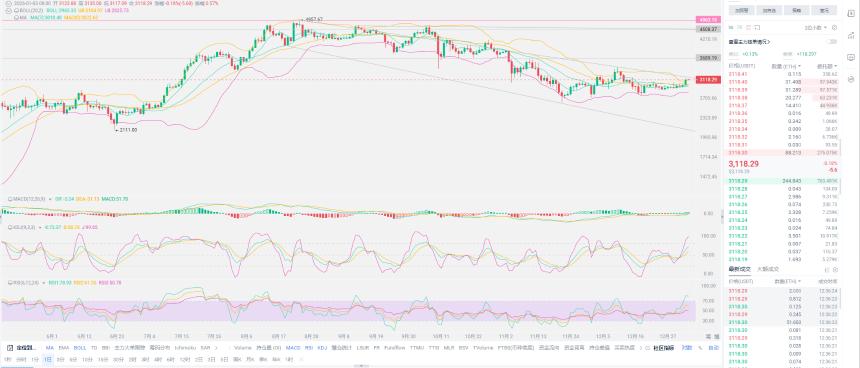Screen dimensions: 860x368
Task: Open the indicator settings icon before MA
Action: tap(10, 347)
